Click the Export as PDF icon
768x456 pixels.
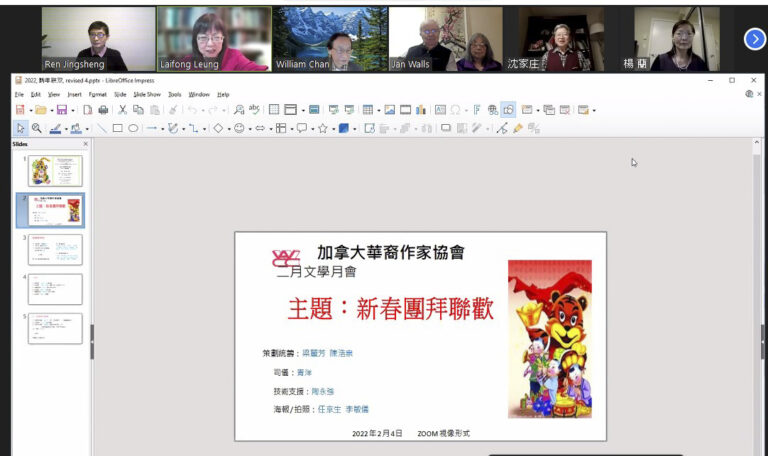[x=88, y=110]
